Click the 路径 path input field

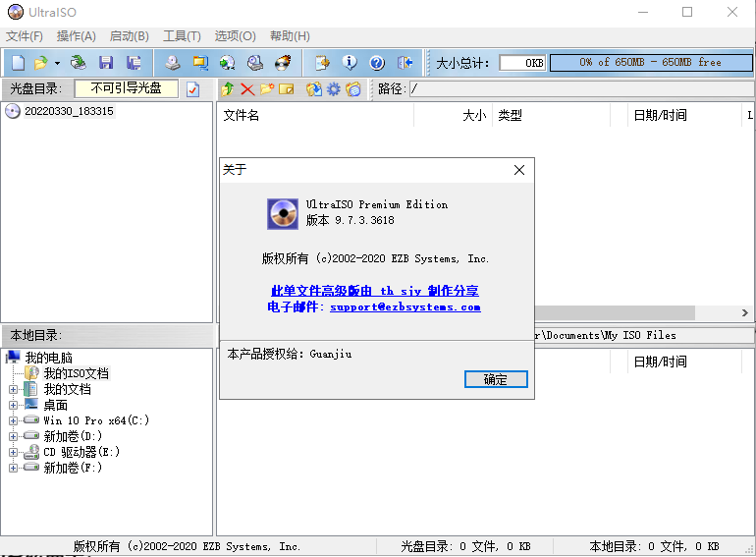[581, 88]
